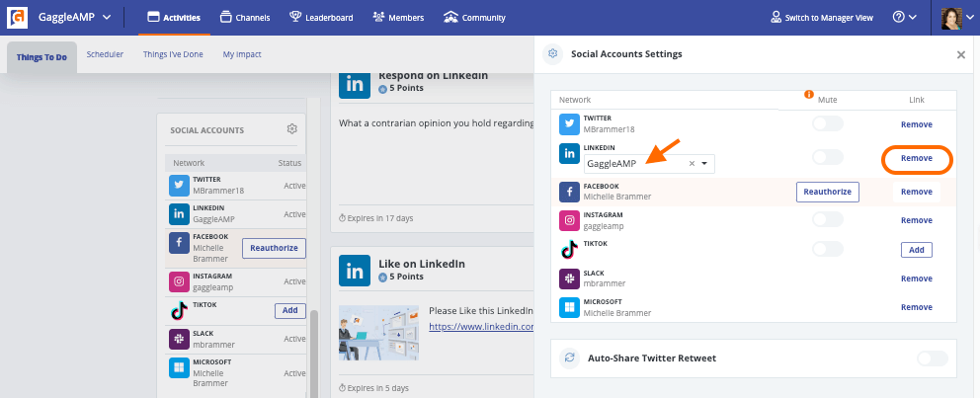
Task: Go to the Activities tab
Action: (x=174, y=18)
